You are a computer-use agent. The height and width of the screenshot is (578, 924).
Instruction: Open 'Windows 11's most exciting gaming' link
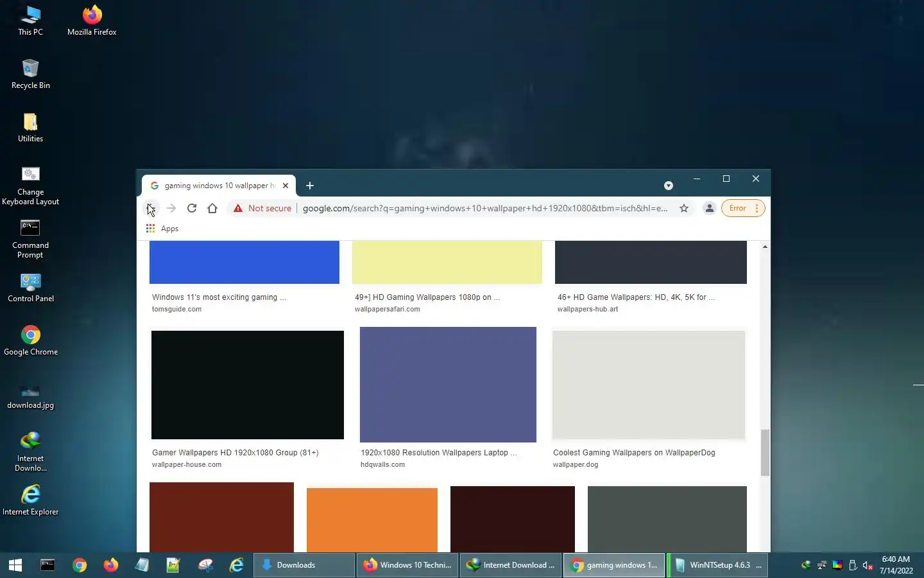pos(219,297)
